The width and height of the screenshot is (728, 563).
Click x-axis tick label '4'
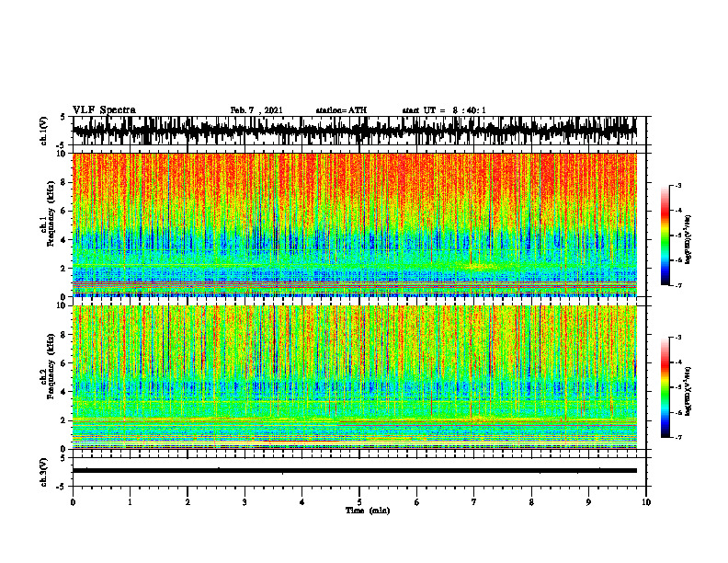click(x=302, y=502)
